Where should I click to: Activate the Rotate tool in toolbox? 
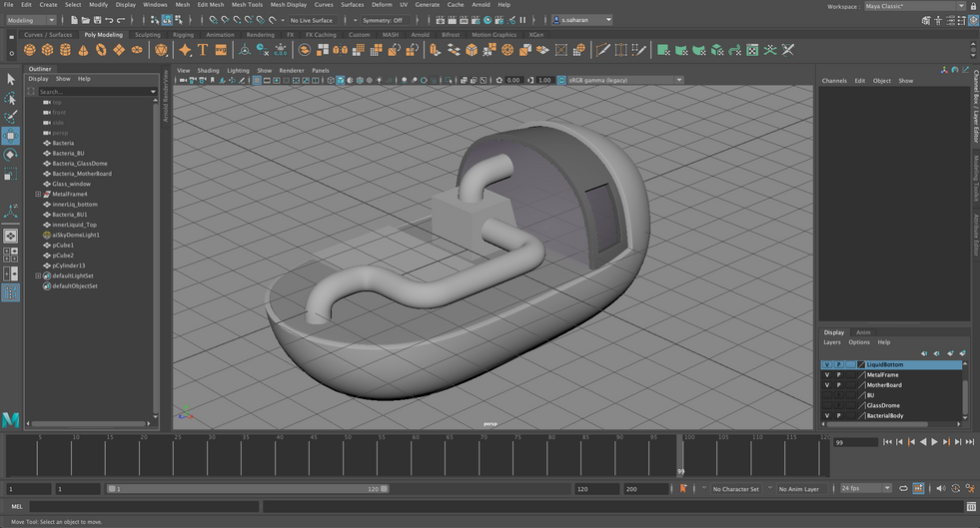[11, 155]
